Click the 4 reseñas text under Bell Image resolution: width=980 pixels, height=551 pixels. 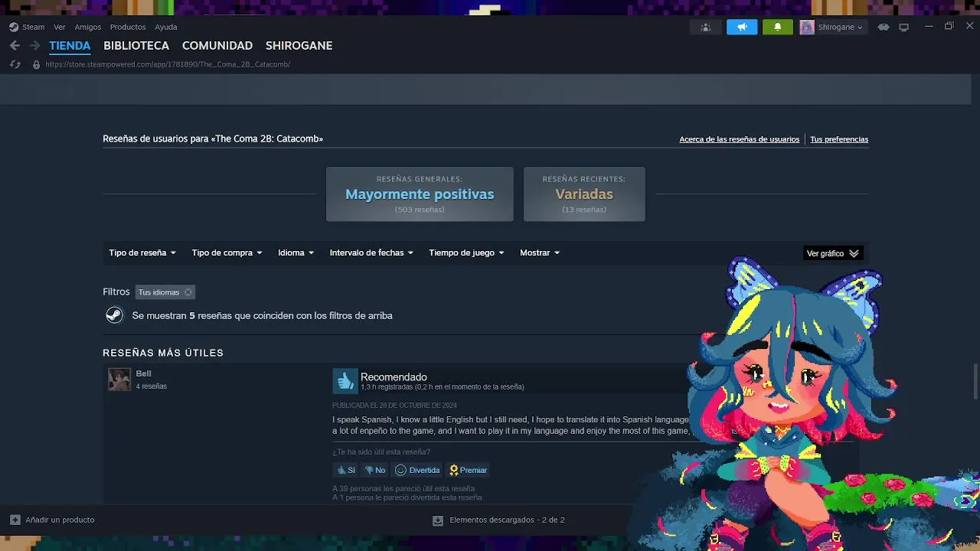pyautogui.click(x=151, y=386)
